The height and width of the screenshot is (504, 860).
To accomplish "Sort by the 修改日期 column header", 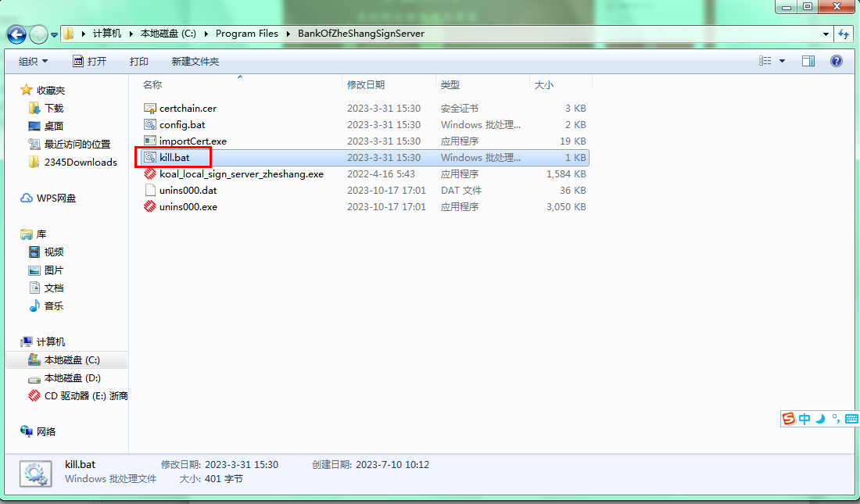I will (366, 85).
